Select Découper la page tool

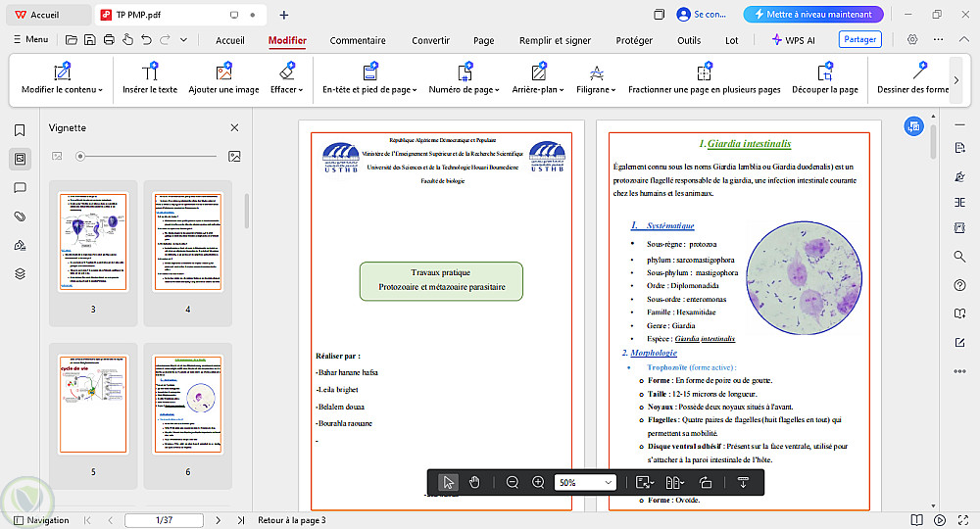click(825, 78)
